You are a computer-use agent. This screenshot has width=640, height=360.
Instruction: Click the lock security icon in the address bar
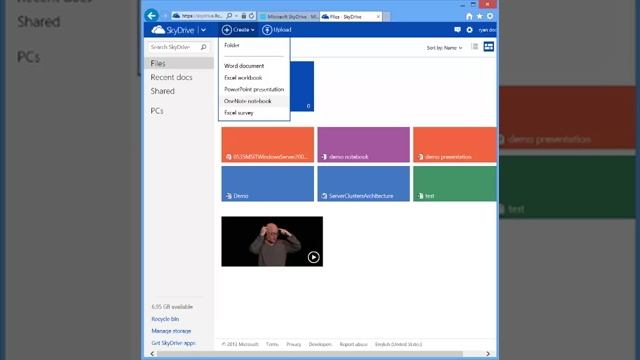[244, 16]
